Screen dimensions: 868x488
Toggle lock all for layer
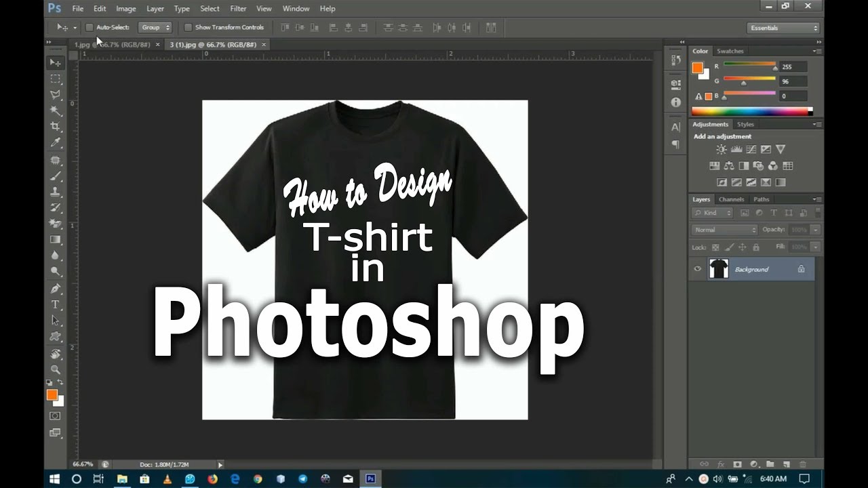(x=755, y=247)
